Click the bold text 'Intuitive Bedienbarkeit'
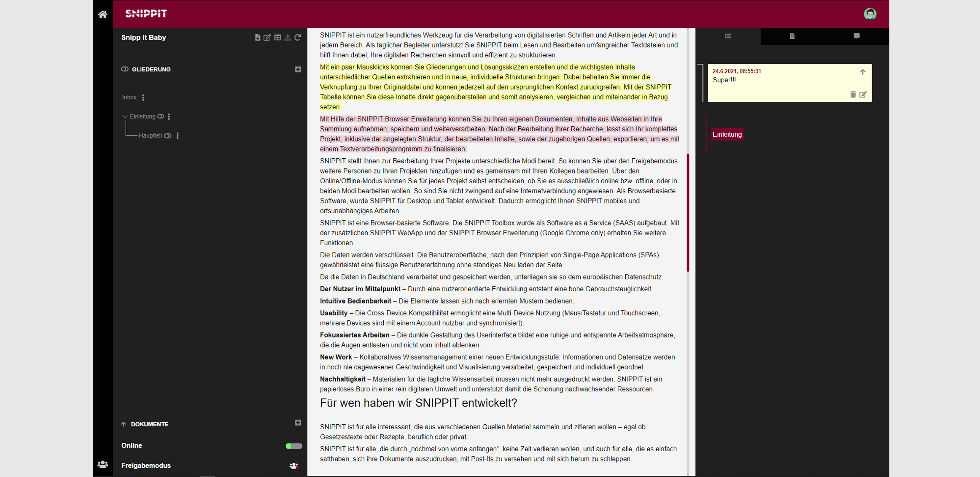 [355, 301]
